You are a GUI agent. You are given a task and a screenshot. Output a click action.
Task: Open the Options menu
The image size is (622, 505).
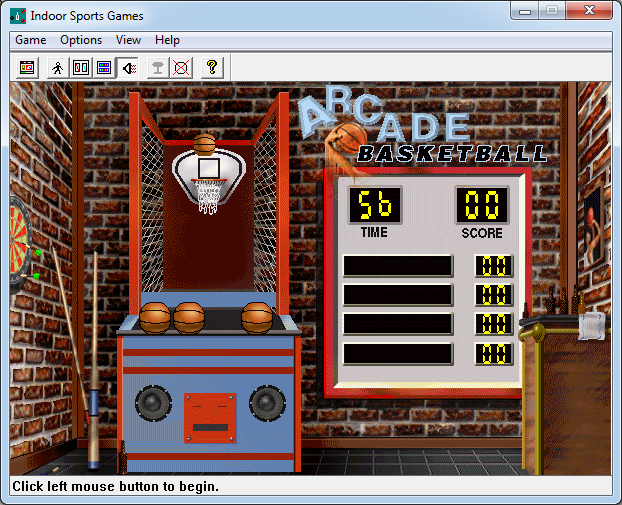pos(81,40)
